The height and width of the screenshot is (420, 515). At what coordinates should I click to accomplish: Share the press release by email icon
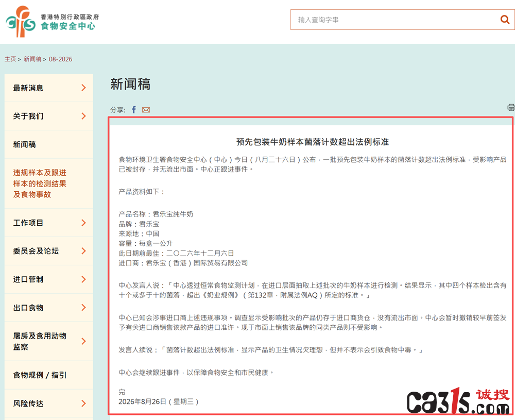tap(146, 110)
